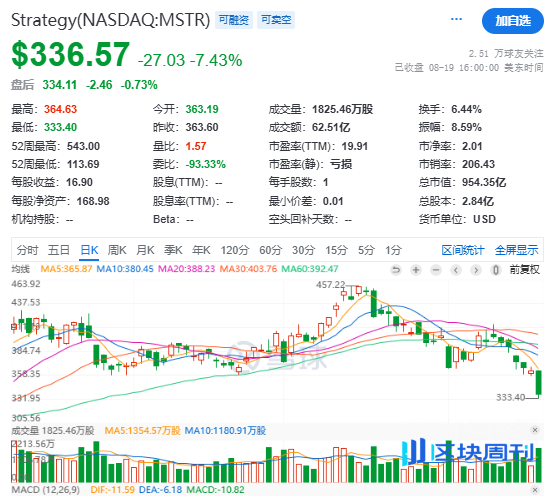Click the 可卖空 short-selling tag

click(x=276, y=20)
